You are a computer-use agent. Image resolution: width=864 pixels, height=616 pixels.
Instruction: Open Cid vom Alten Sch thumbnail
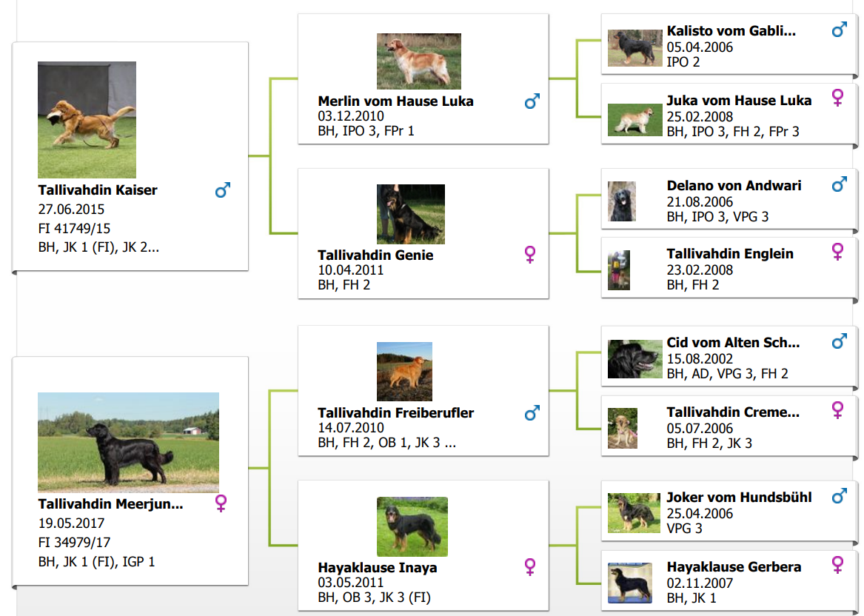click(x=634, y=359)
